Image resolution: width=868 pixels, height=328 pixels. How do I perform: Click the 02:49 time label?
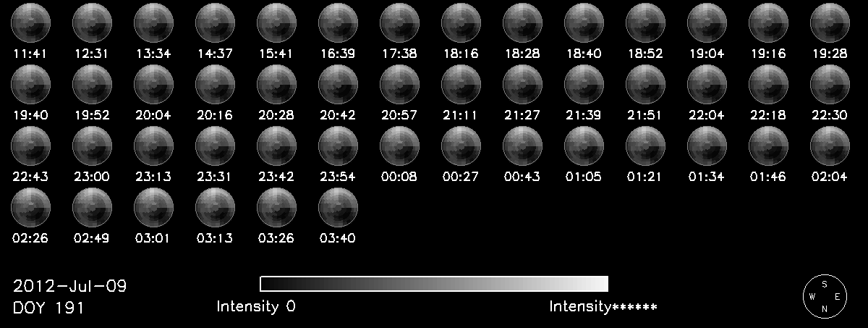[x=92, y=237]
